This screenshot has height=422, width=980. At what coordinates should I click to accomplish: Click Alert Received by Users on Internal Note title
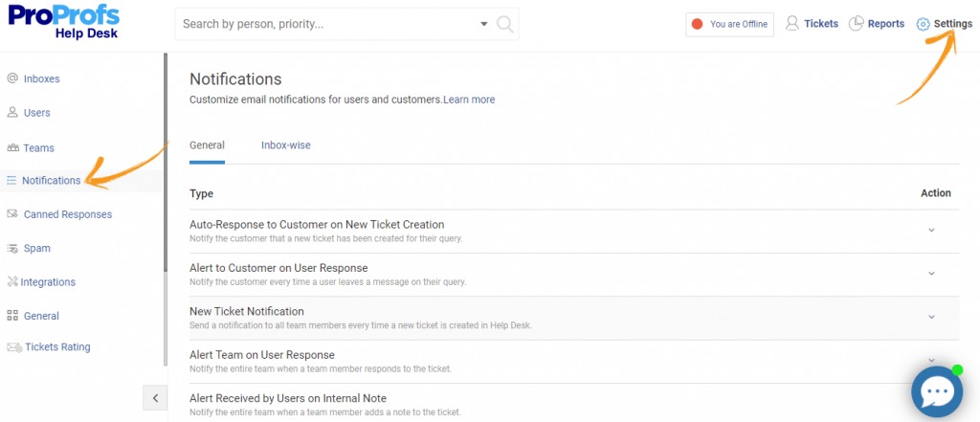click(x=288, y=398)
